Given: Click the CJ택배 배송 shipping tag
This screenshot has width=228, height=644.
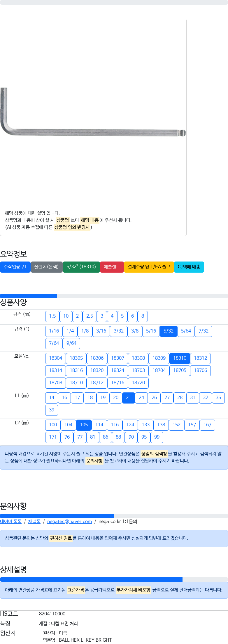Looking at the screenshot, I should [x=189, y=267].
